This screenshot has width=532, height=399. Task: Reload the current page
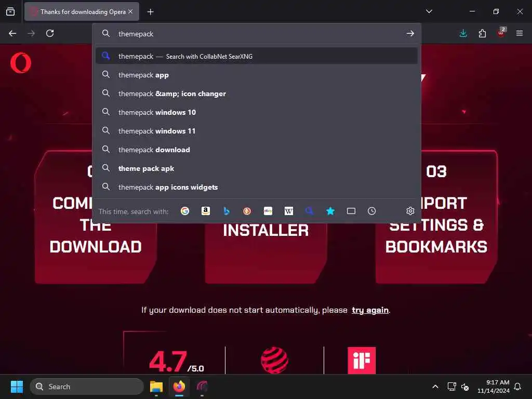tap(50, 33)
